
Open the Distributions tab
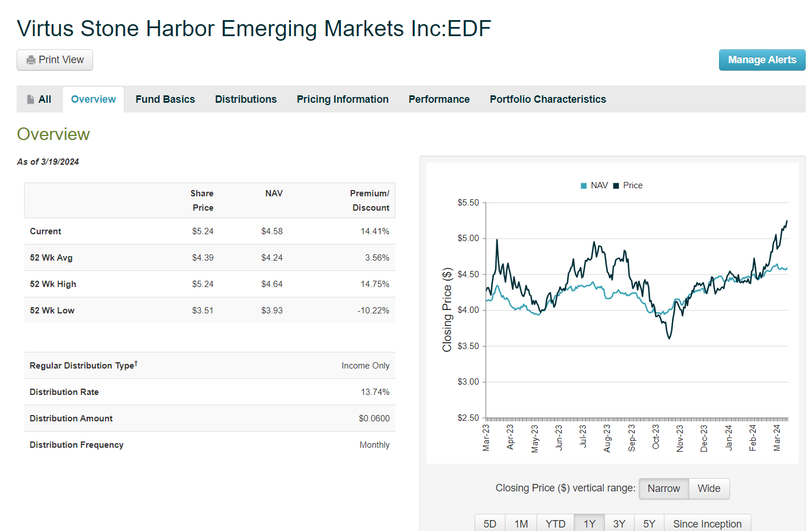click(x=246, y=99)
